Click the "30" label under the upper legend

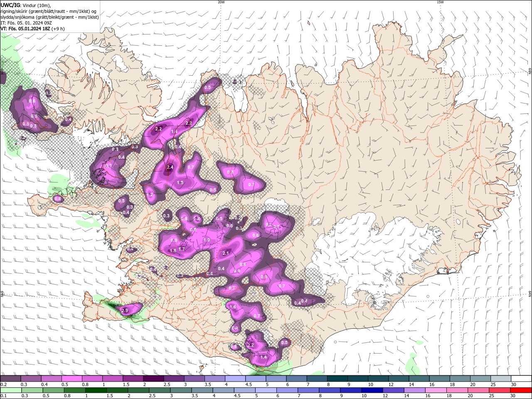click(514, 384)
